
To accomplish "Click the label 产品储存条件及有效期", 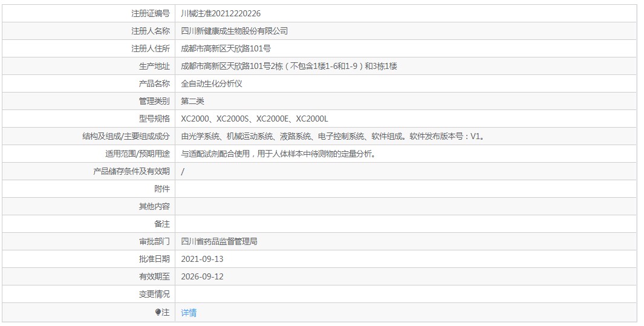I will click(x=131, y=172).
